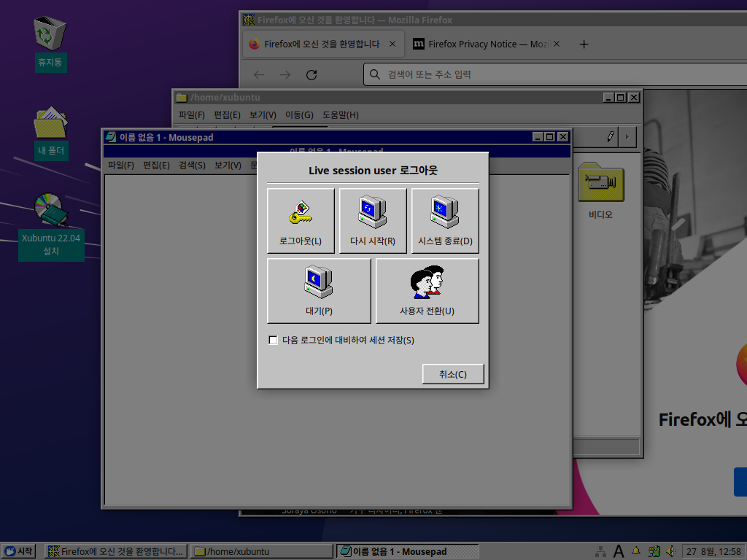Screen dimensions: 747x560
Task: Open the speaker volume tray icon
Action: point(671,551)
